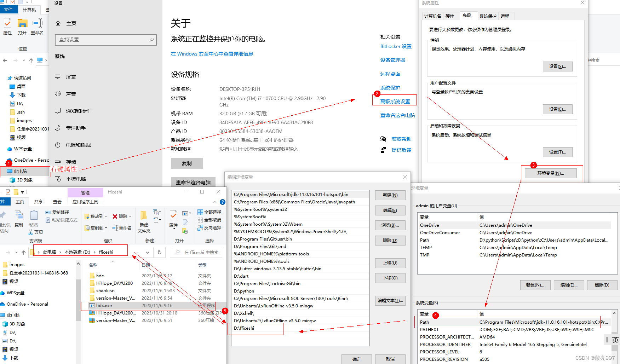
Task: Open 设备管理器 link
Action: pyautogui.click(x=392, y=60)
